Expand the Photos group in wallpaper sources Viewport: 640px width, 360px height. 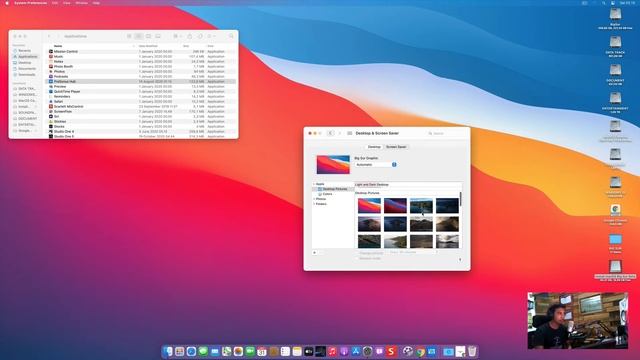314,199
